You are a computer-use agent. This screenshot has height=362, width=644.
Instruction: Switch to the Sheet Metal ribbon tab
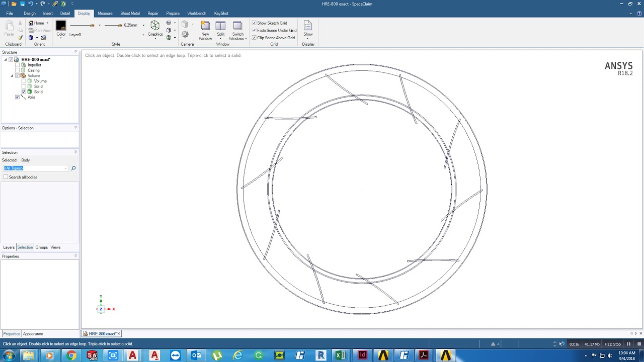pyautogui.click(x=130, y=13)
